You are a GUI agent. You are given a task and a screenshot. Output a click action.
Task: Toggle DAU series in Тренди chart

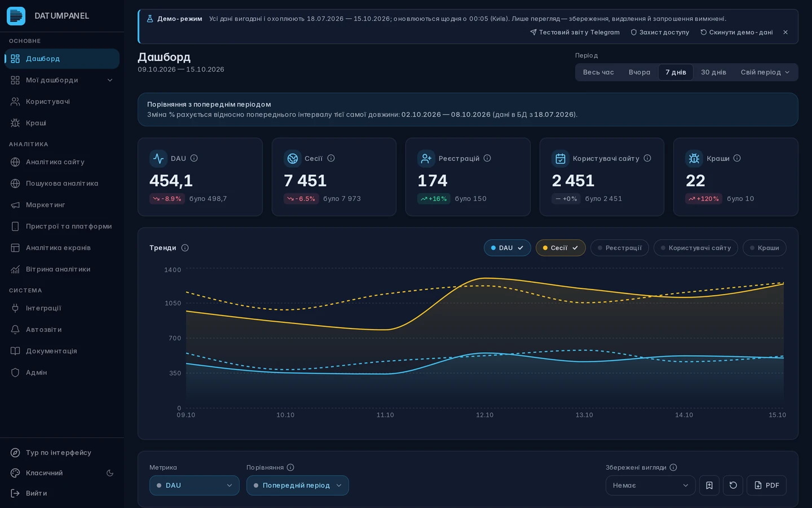coord(507,248)
